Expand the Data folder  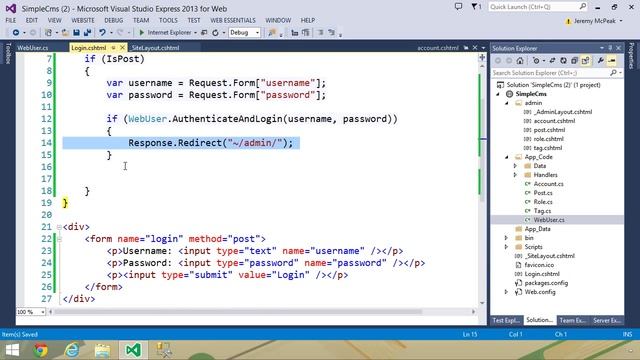pyautogui.click(x=515, y=166)
